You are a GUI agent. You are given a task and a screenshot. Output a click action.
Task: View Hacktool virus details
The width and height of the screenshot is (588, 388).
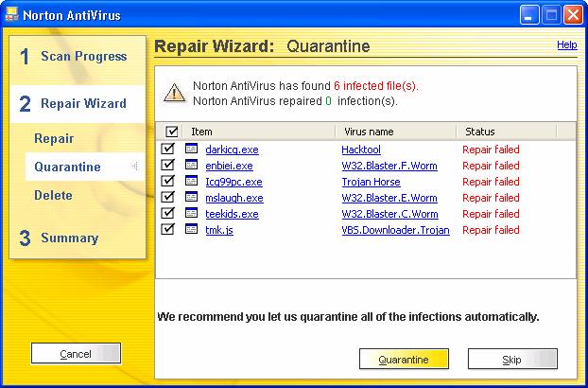[361, 150]
